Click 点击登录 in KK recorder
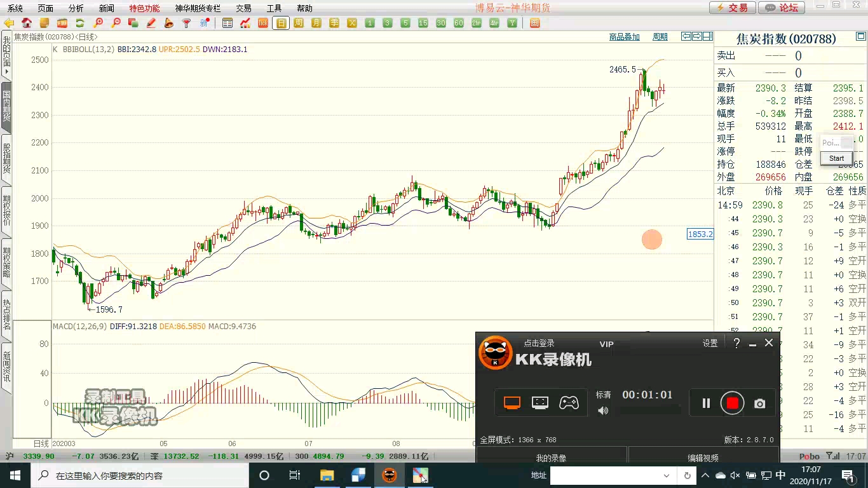The image size is (868, 488). (539, 343)
